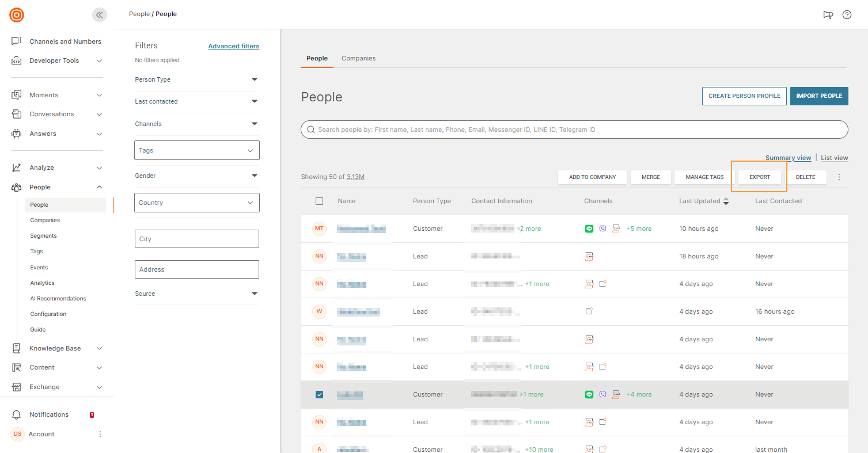Switch to the Companies tab
868x453 pixels.
(358, 58)
